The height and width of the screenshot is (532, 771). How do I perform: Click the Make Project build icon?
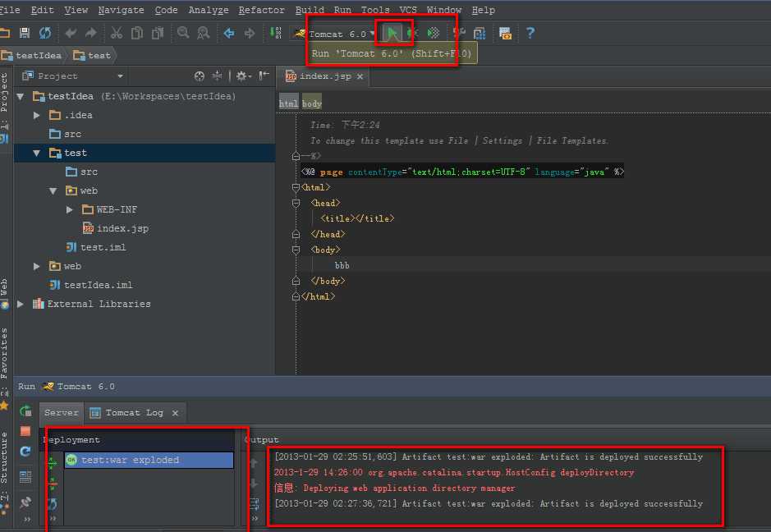point(276,33)
